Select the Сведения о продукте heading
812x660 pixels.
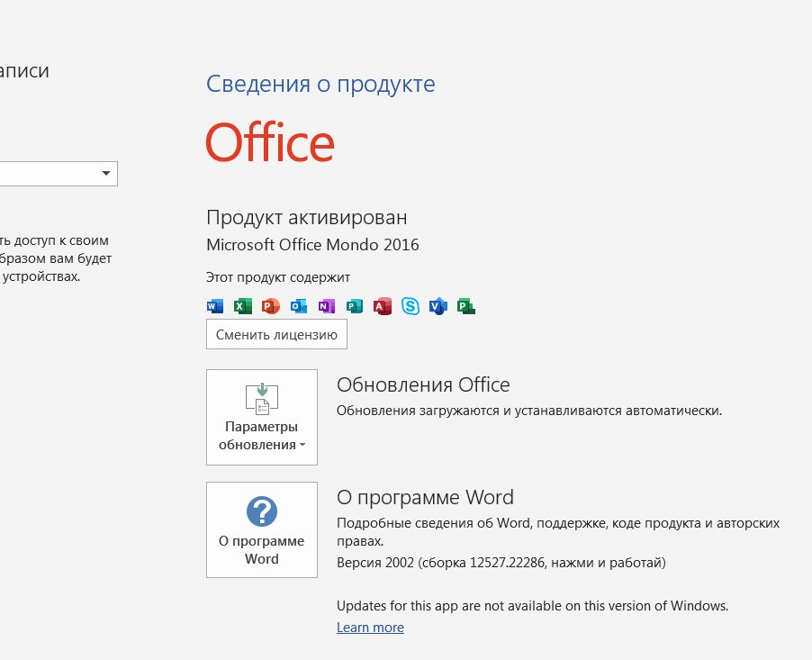(320, 84)
